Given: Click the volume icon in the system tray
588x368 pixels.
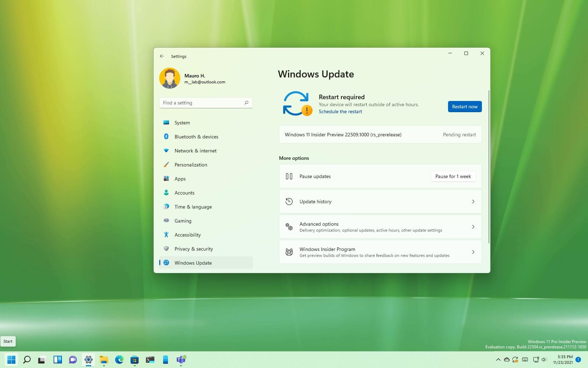Looking at the screenshot, I should [544, 360].
